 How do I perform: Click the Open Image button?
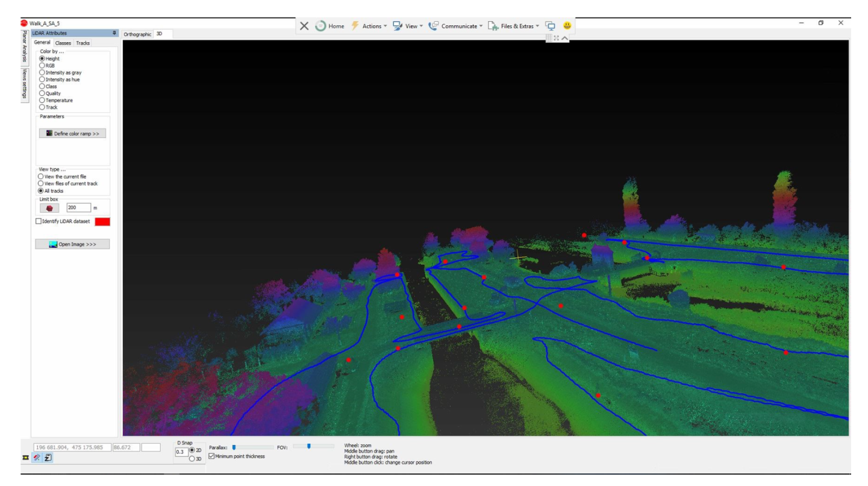(72, 244)
